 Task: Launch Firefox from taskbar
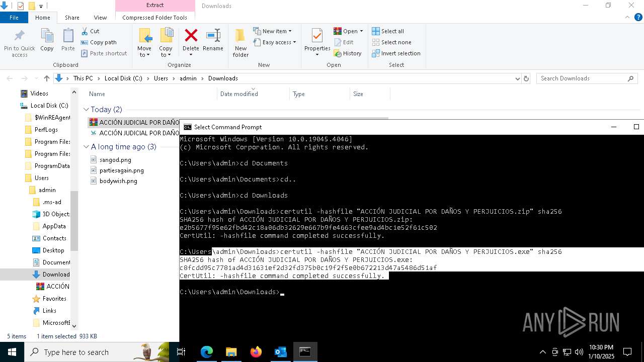[256, 352]
